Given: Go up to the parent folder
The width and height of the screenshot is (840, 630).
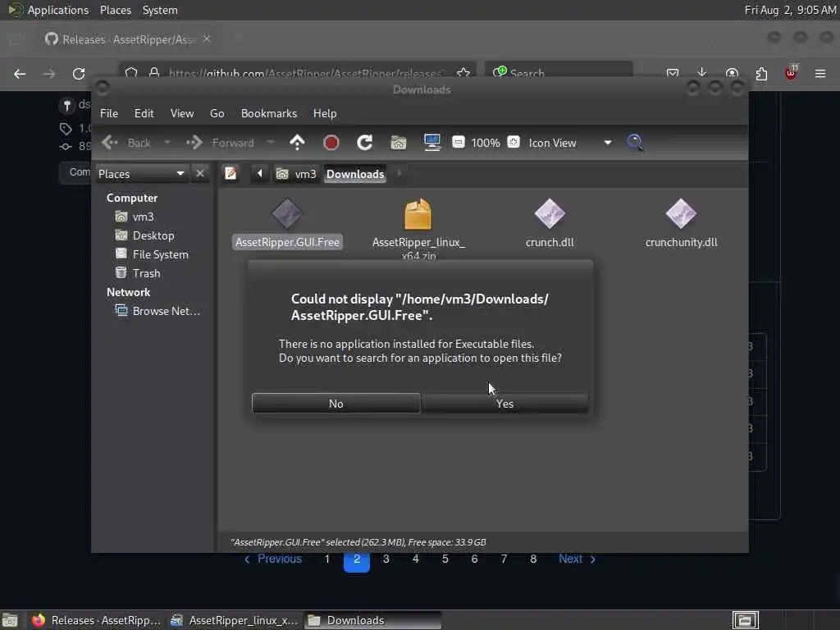Looking at the screenshot, I should [297, 143].
